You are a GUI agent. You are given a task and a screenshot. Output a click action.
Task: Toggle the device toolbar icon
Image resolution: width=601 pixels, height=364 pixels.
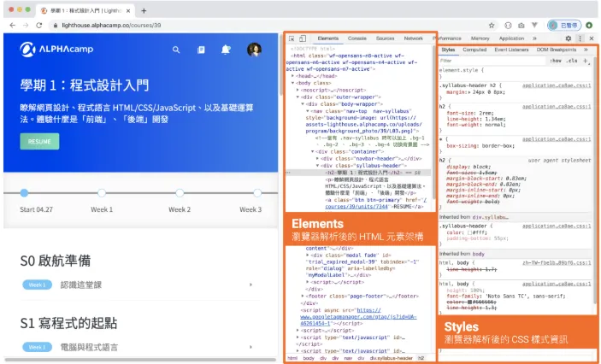click(x=303, y=38)
